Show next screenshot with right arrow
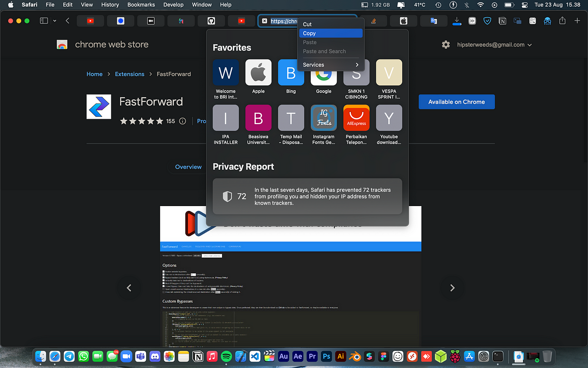588x368 pixels. (x=452, y=288)
